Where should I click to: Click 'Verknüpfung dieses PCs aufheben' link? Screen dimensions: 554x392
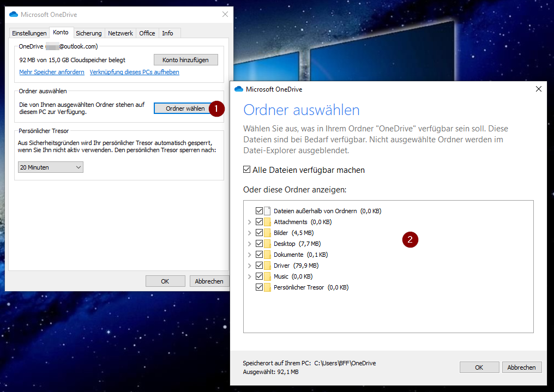pyautogui.click(x=134, y=71)
